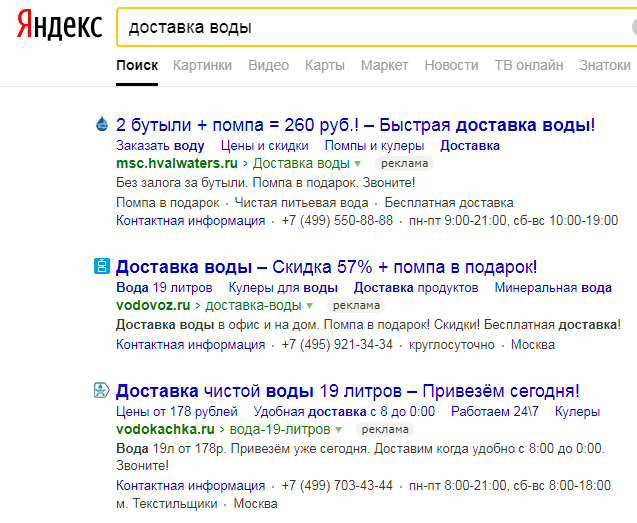The image size is (637, 523).
Task: Click the Яндекс logo
Action: [x=59, y=25]
